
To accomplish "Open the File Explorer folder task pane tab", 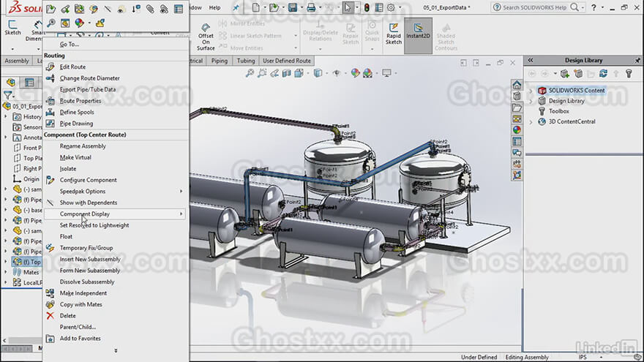I will click(x=517, y=108).
